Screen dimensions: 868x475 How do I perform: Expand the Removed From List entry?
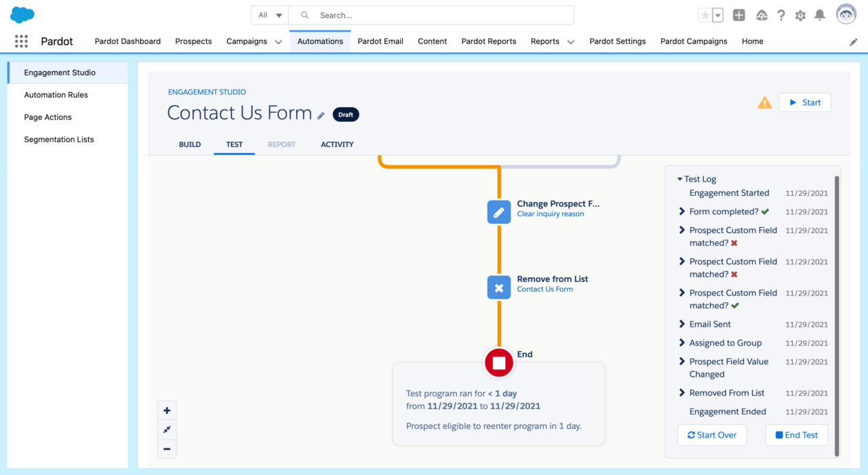[x=682, y=392]
